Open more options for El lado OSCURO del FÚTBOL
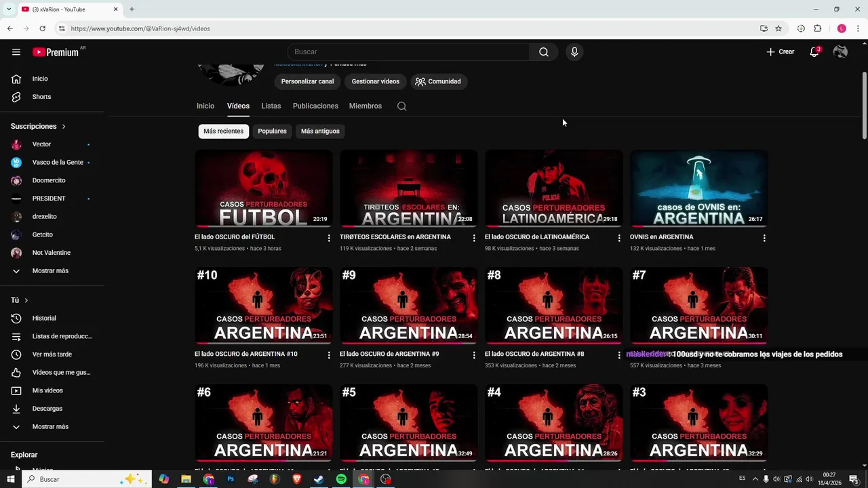The image size is (868, 488). (329, 238)
